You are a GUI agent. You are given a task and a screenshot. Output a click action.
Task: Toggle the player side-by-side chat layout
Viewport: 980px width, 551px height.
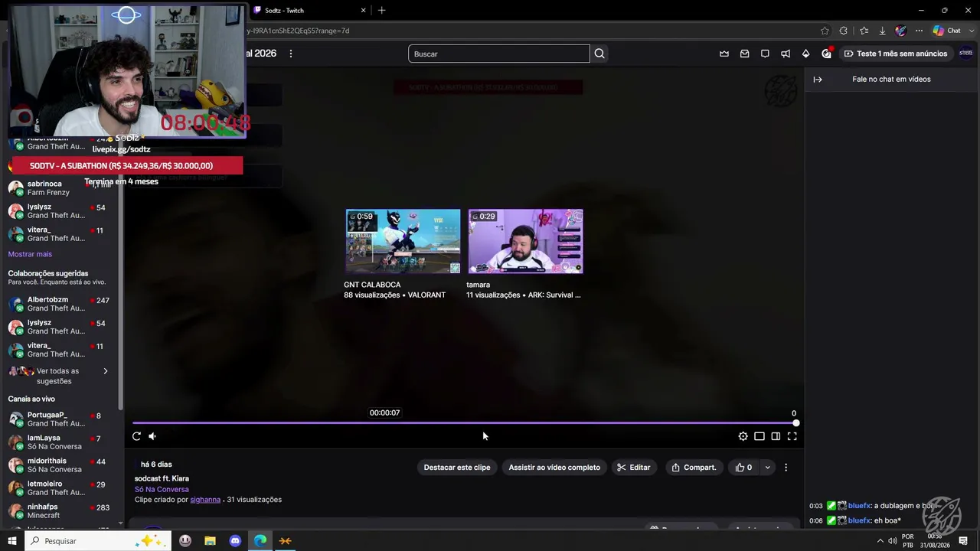776,436
